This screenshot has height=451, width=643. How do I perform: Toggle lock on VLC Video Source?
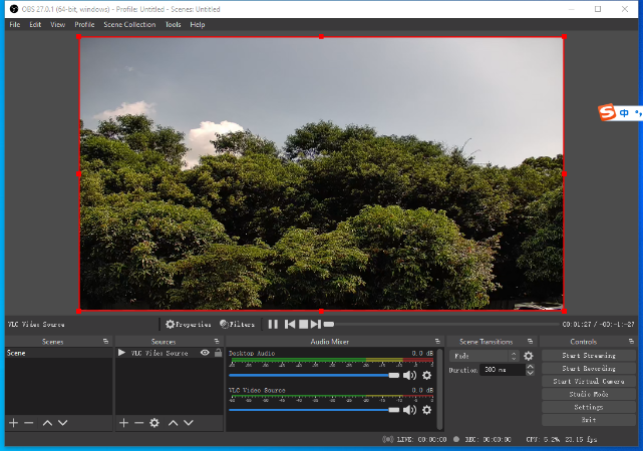tap(218, 353)
